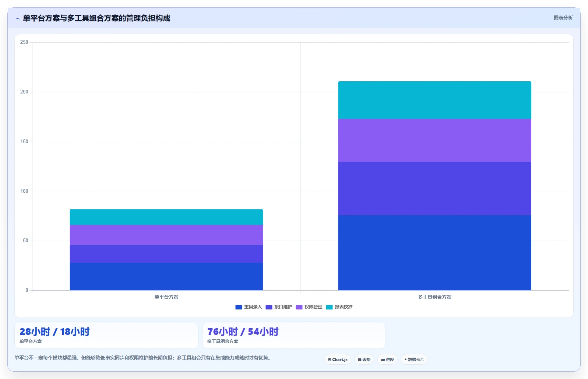Select the 数据卡片 tag chip
Viewport: 588px width, 379px height.
tap(414, 359)
